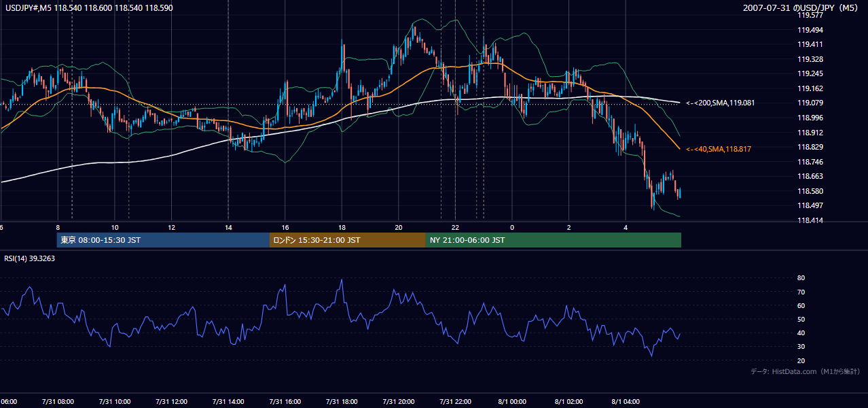The height and width of the screenshot is (408, 868).
Task: Click the 7/31 12:00 bottom time label
Action: [171, 401]
